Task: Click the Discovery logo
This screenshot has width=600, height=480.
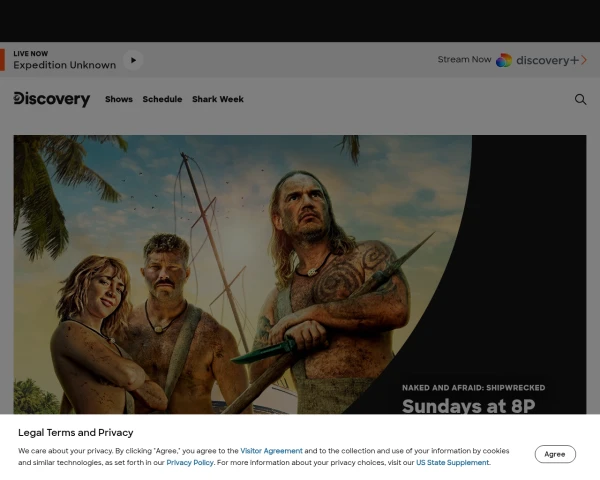Action: coord(52,99)
